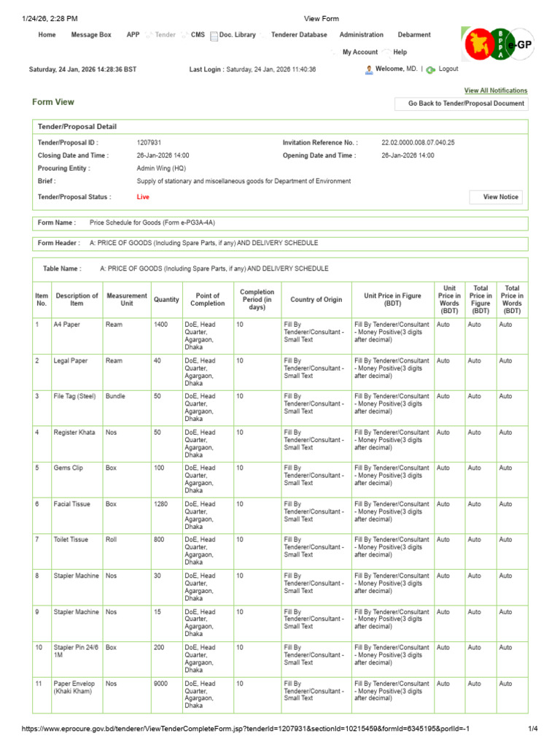Click the quantity 800 for Toilet Tissue

(159, 540)
